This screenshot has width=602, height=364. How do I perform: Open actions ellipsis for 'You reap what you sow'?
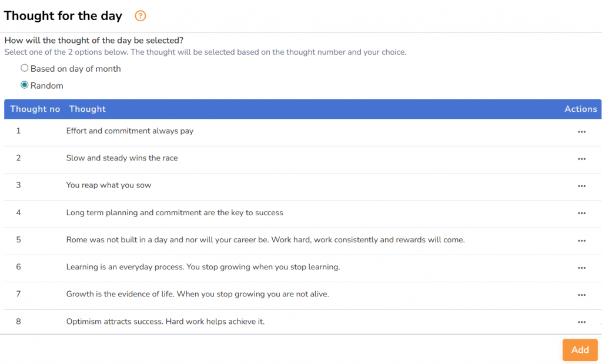pyautogui.click(x=581, y=186)
